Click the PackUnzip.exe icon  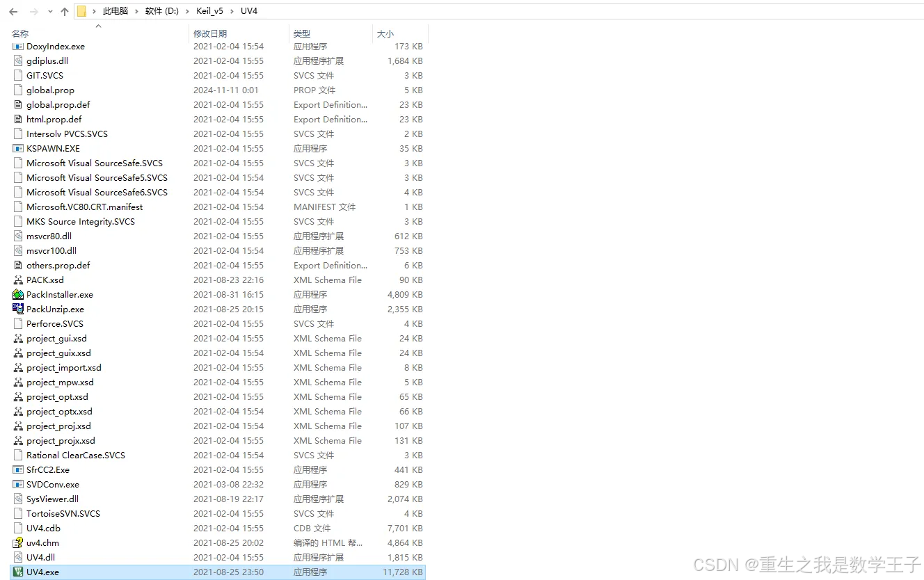pos(18,309)
